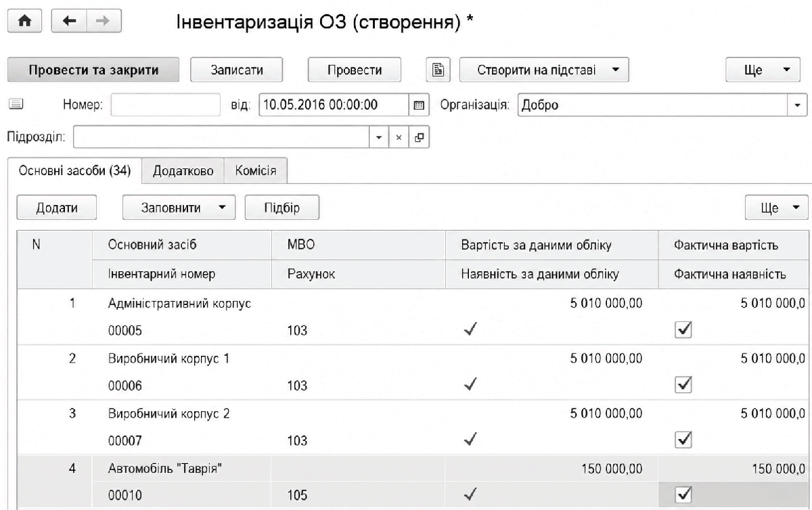
Task: Click the Підрозділ input field
Action: pos(222,137)
